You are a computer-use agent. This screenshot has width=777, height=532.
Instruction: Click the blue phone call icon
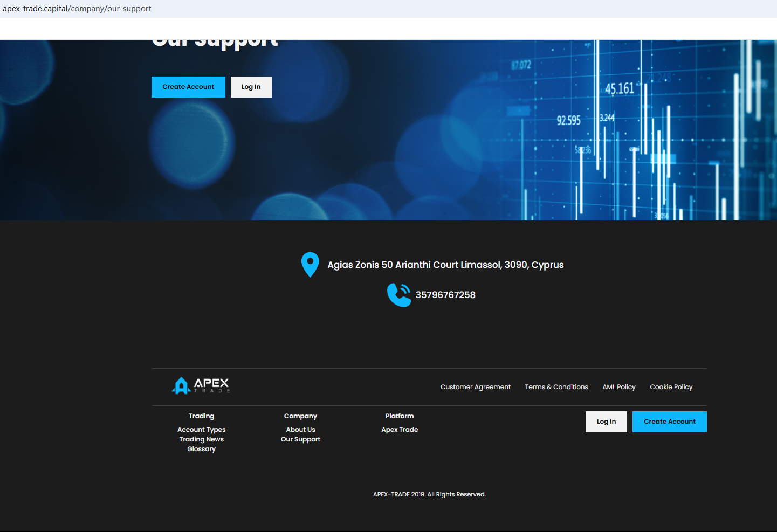399,295
